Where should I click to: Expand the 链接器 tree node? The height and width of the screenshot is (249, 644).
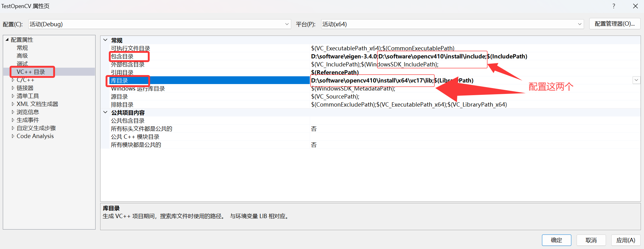click(13, 88)
